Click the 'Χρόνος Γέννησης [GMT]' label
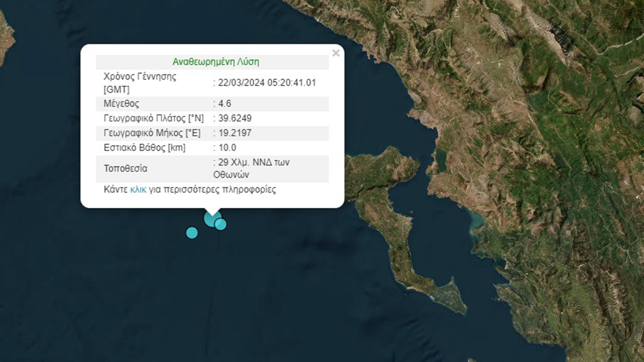The width and height of the screenshot is (644, 362). (140, 83)
